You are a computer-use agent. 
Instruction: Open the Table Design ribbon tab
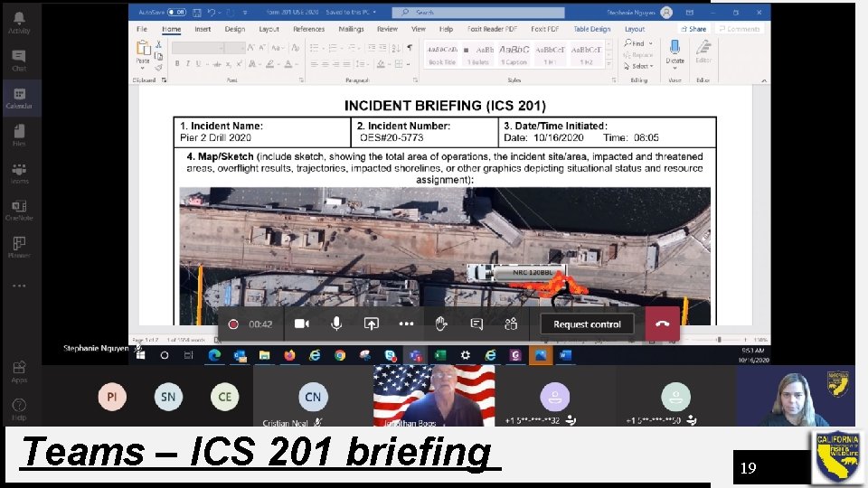click(591, 29)
